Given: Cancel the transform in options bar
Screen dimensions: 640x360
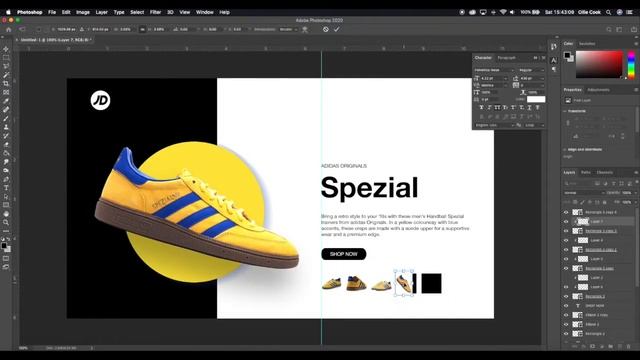Looking at the screenshot, I should (326, 29).
